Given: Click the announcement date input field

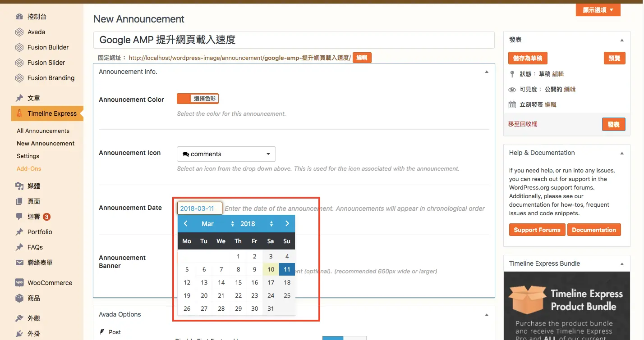Looking at the screenshot, I should pos(200,209).
